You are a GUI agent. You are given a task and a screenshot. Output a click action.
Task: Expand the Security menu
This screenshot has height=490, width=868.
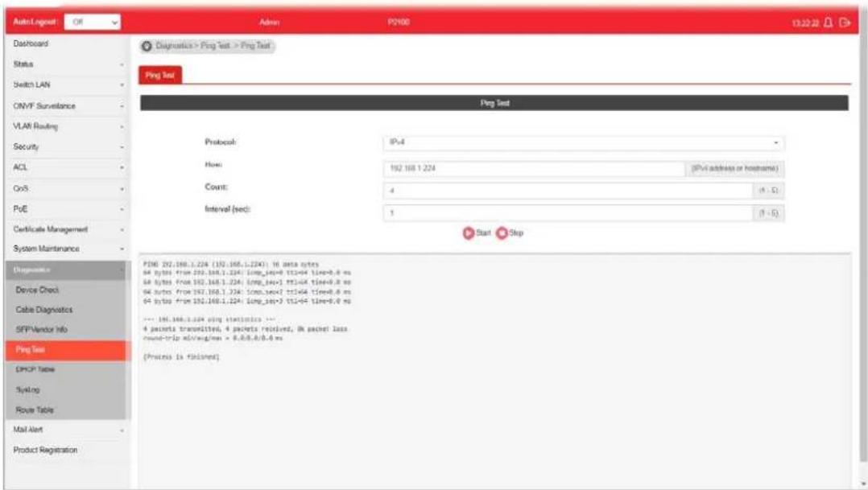(x=66, y=146)
